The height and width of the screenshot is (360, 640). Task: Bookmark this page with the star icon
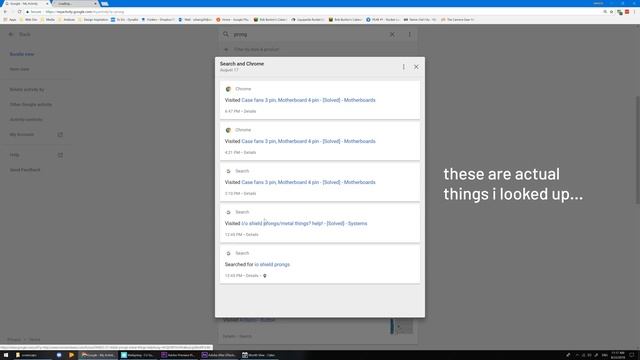point(611,12)
